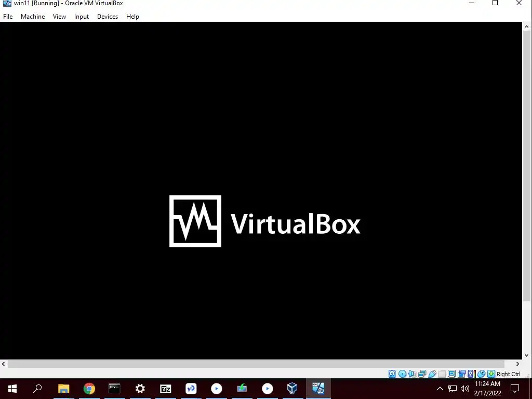The image size is (532, 399).
Task: Maximize the VirtualBox window
Action: [495, 4]
